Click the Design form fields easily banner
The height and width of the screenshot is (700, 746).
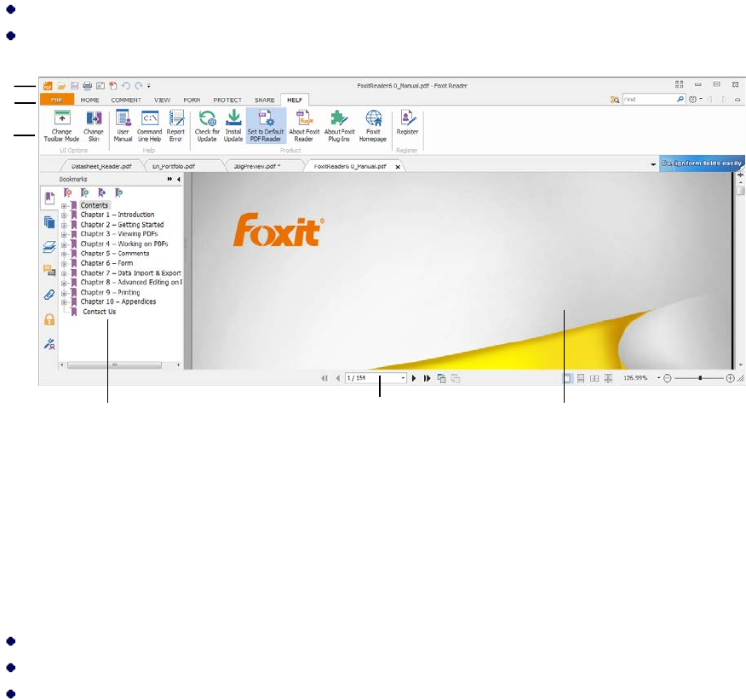[x=701, y=164]
